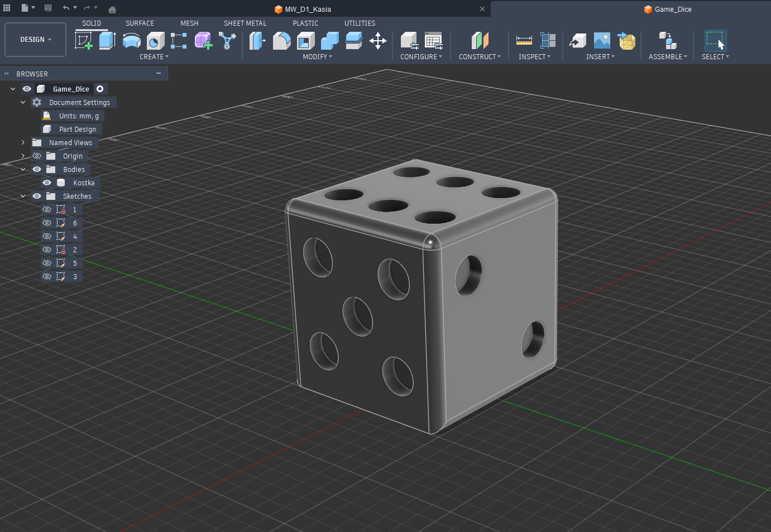Select the Insert Mesh icon
This screenshot has width=771, height=532.
tap(627, 41)
